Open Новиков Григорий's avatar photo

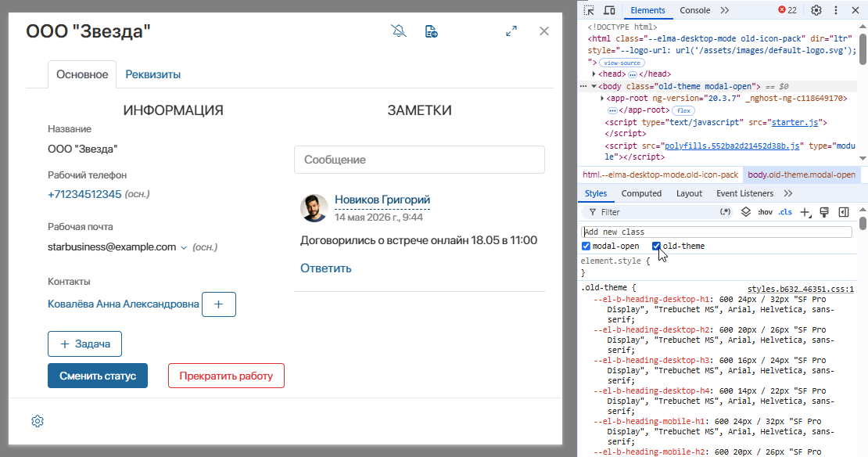(x=314, y=207)
